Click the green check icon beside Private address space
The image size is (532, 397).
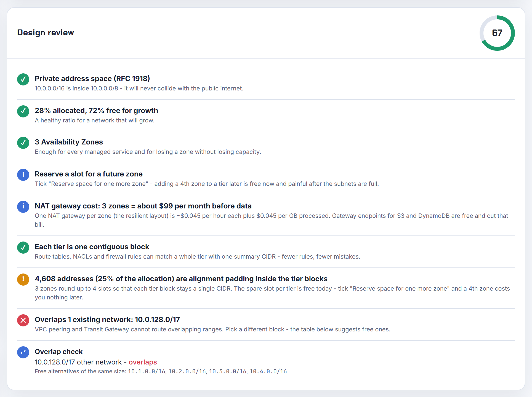tap(23, 79)
